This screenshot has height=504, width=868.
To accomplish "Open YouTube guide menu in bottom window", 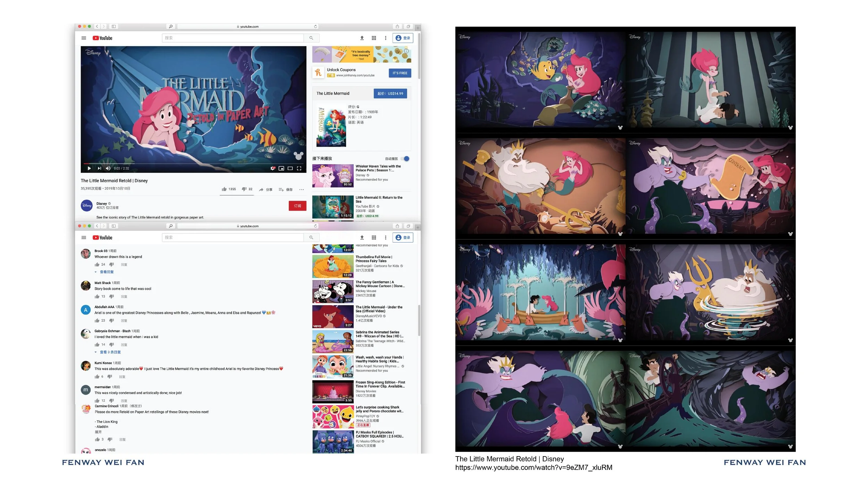I will point(84,238).
